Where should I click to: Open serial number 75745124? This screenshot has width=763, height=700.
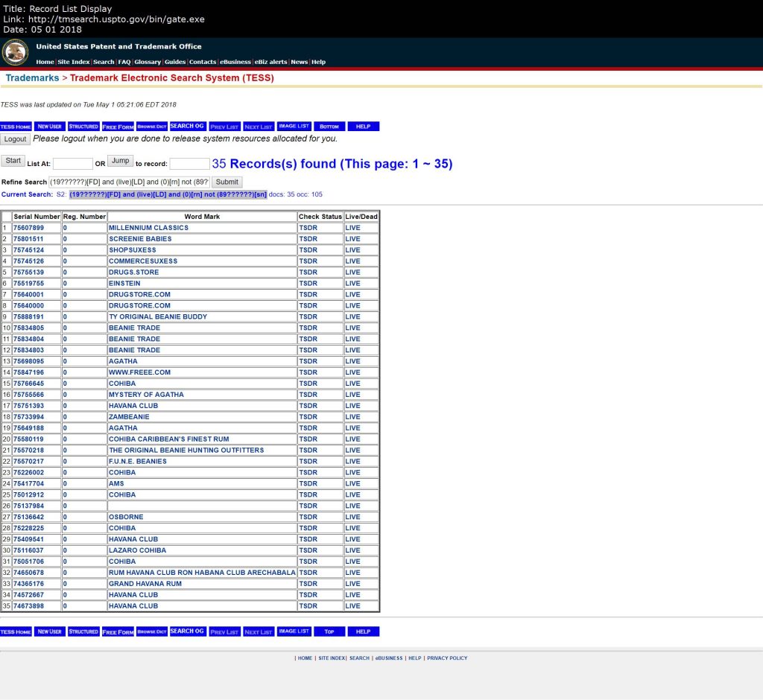click(29, 250)
